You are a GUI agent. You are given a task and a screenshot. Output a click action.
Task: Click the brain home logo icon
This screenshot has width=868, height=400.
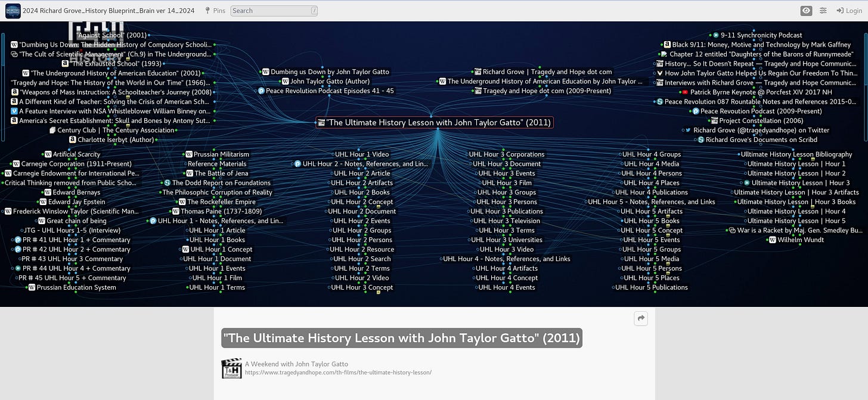(x=13, y=10)
